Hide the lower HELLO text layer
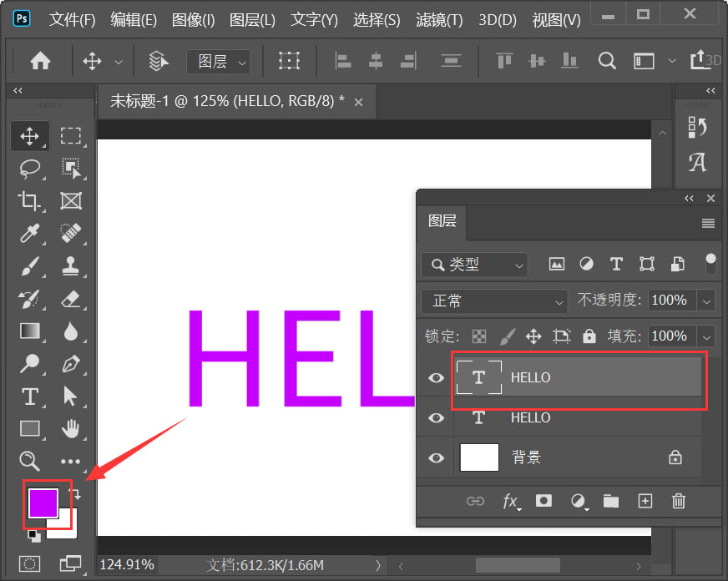The height and width of the screenshot is (581, 728). pos(435,417)
